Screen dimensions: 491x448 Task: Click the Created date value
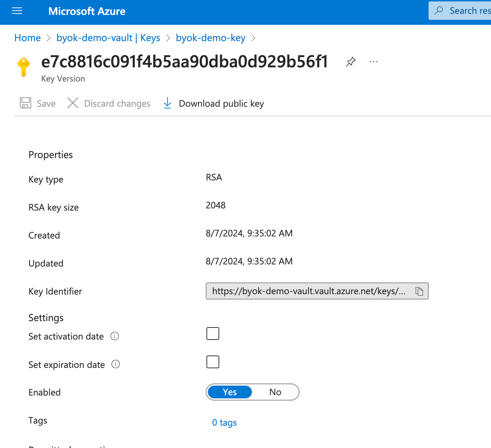click(249, 233)
